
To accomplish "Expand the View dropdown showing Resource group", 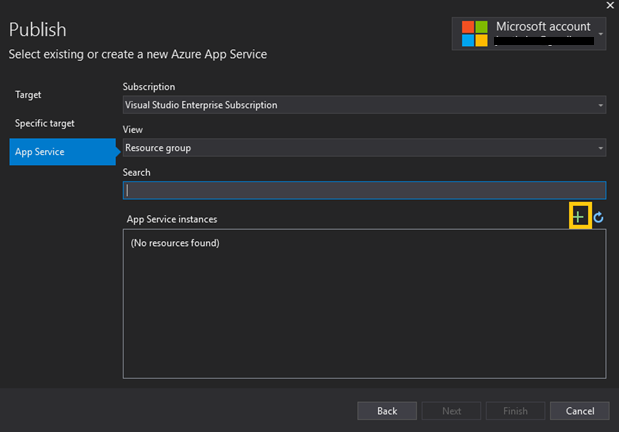I will 364,148.
